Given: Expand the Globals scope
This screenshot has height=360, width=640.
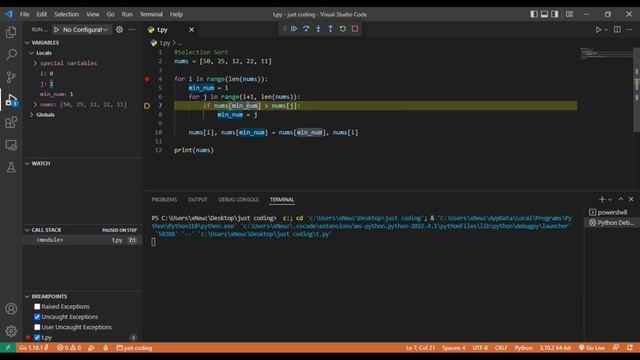Looking at the screenshot, I should click(31, 115).
